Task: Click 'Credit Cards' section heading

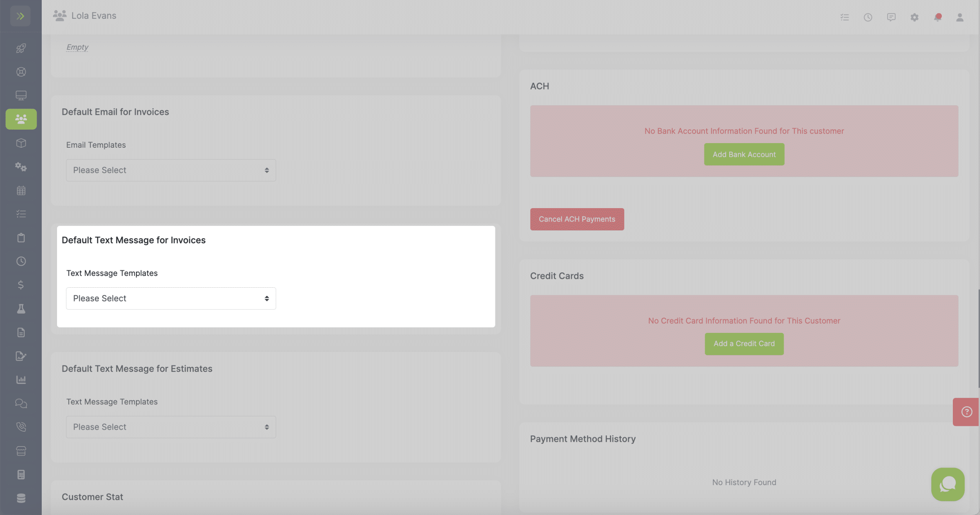Action: (557, 276)
